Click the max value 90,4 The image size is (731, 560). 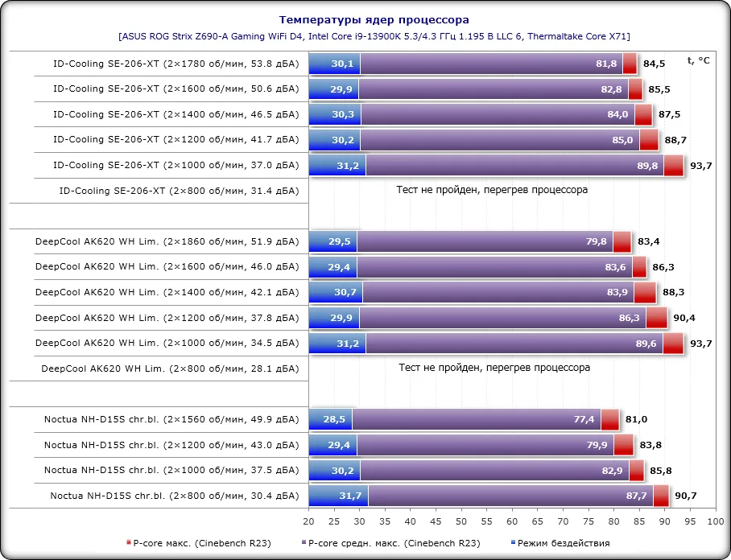pos(684,318)
